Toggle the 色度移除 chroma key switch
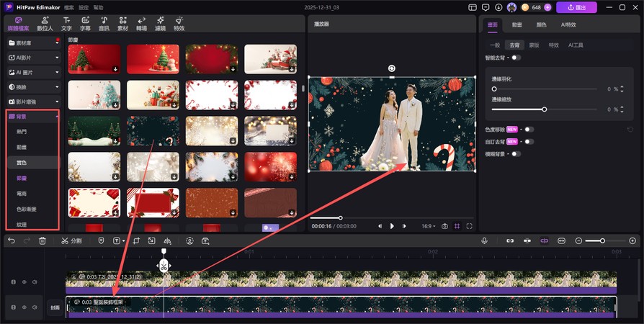 pyautogui.click(x=529, y=130)
